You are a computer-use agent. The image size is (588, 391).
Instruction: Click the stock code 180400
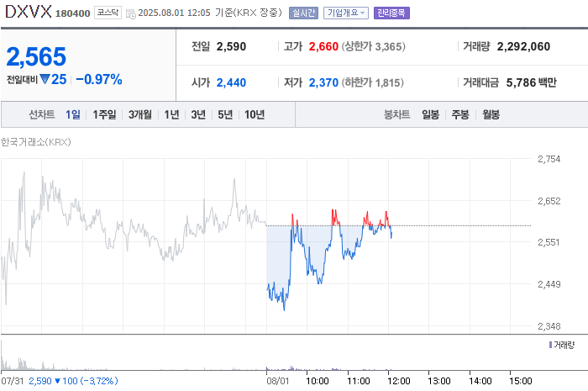tap(73, 13)
